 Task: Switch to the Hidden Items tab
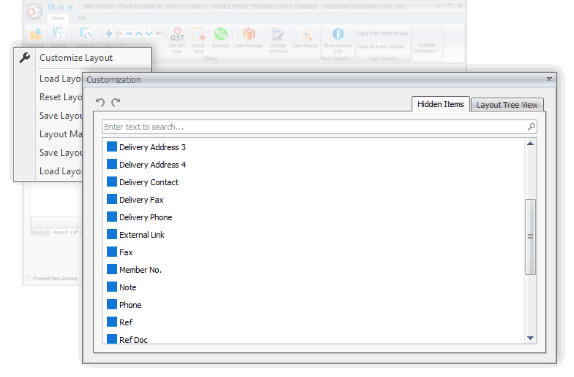click(440, 104)
